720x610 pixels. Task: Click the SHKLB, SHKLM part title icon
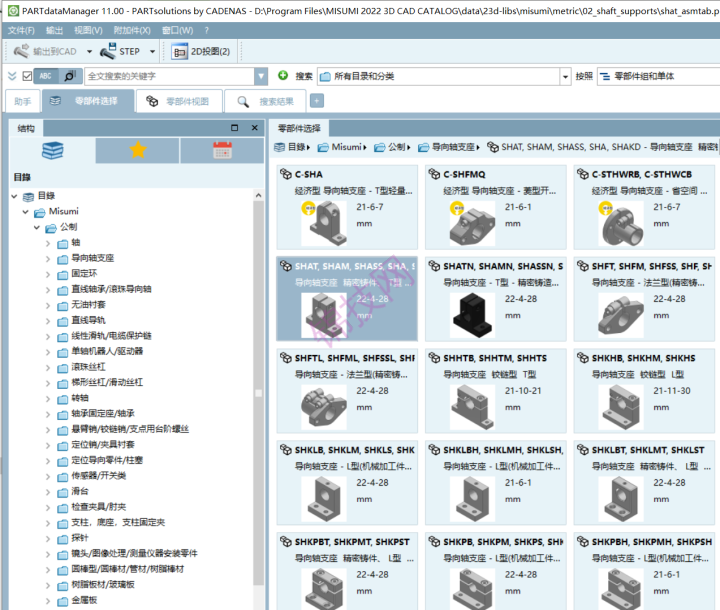coord(286,450)
